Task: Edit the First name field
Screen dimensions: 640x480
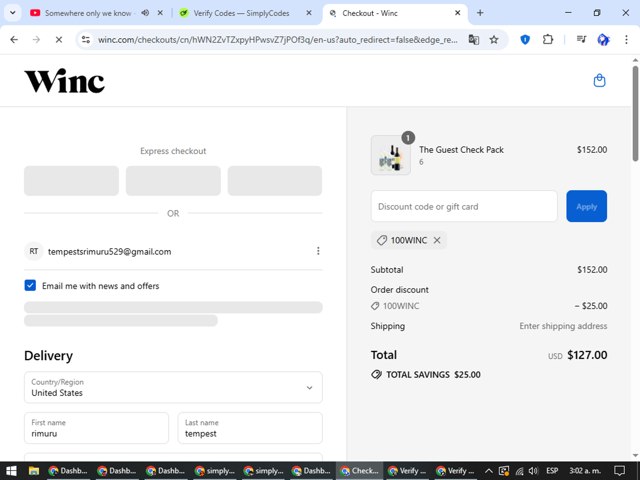Action: click(96, 428)
